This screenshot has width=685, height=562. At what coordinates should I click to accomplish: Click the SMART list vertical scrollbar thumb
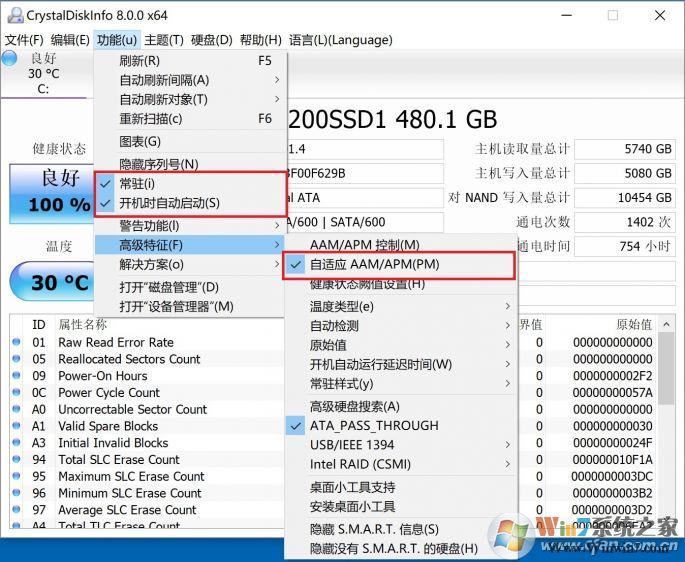(x=666, y=368)
